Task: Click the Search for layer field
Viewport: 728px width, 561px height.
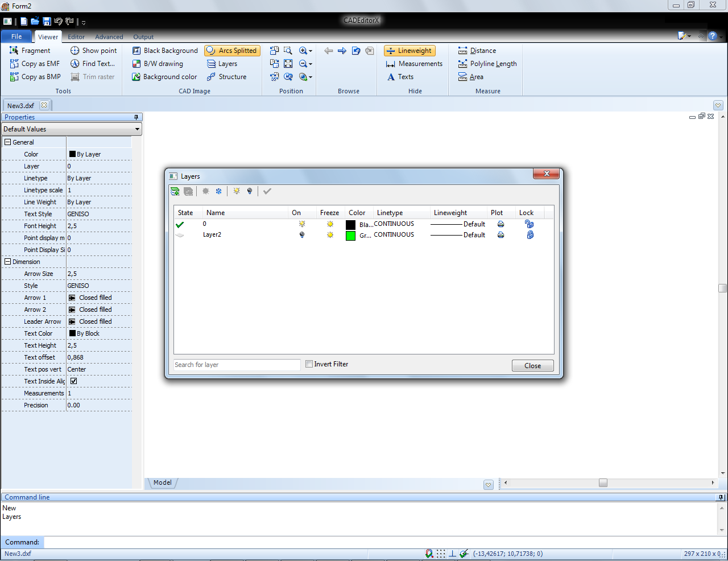Action: pyautogui.click(x=237, y=365)
